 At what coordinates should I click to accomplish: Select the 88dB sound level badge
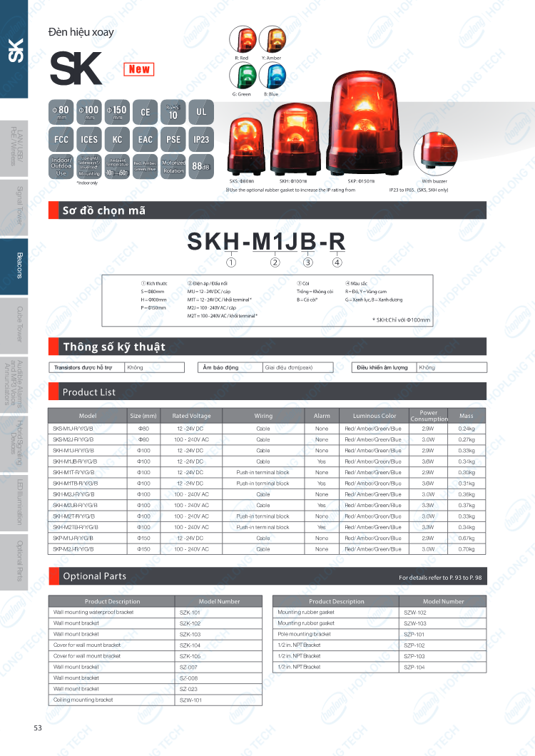pos(201,166)
